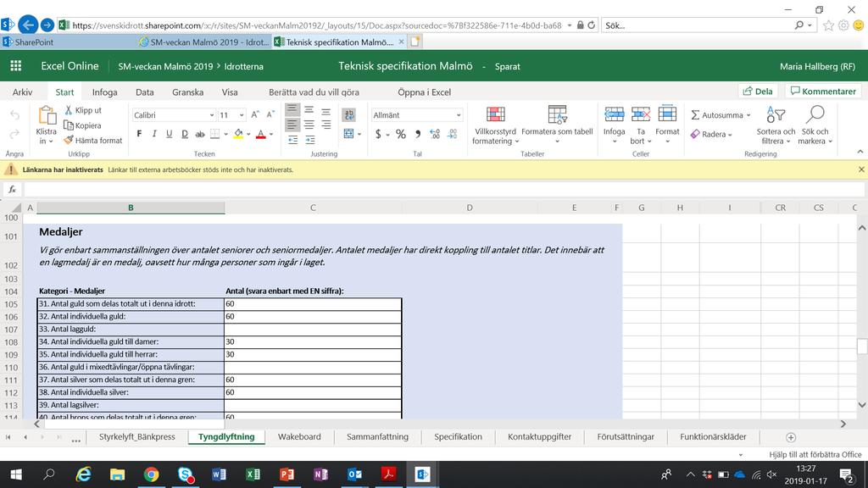Click the Dela share button
This screenshot has height=488, width=868.
point(758,91)
